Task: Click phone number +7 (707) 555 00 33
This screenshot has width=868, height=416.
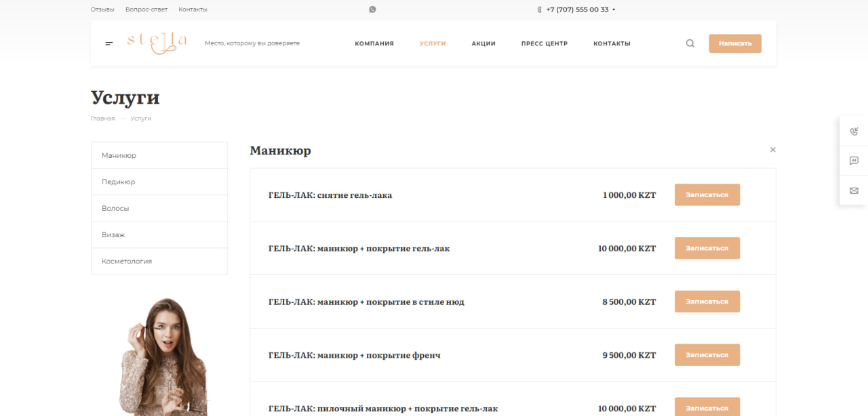Action: (577, 9)
